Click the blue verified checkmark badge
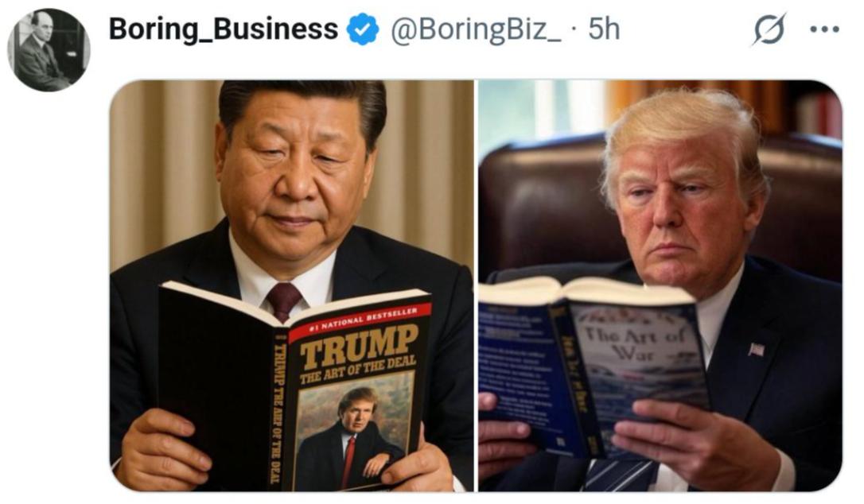This screenshot has height=504, width=864. point(362,29)
